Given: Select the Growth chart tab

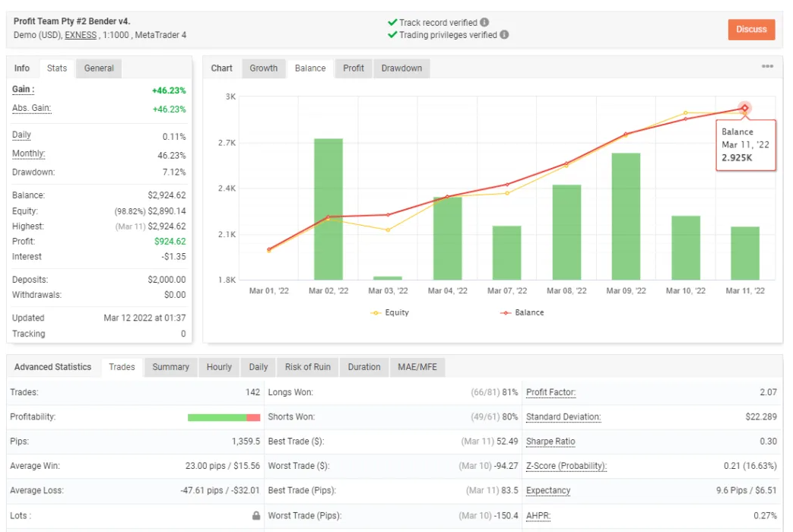Looking at the screenshot, I should click(264, 68).
